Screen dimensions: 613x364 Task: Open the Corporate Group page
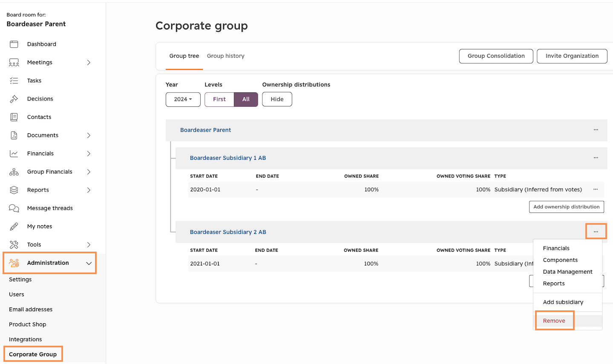(x=33, y=354)
